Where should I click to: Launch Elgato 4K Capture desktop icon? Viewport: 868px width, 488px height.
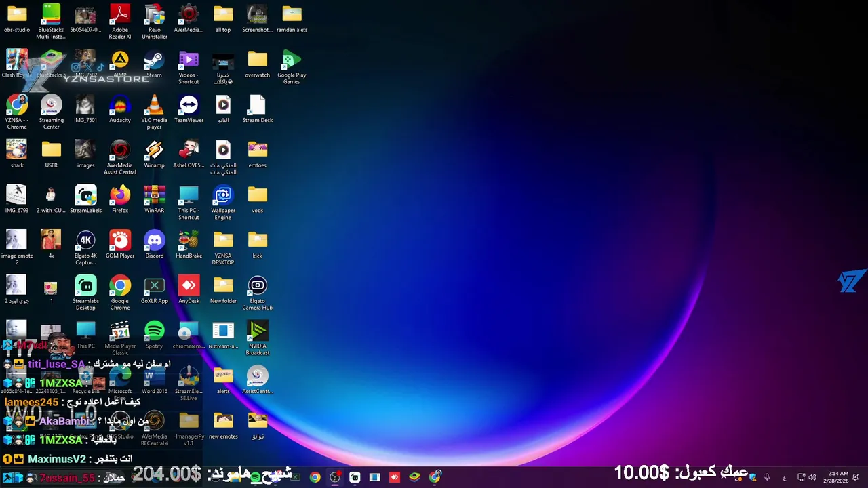(86, 248)
